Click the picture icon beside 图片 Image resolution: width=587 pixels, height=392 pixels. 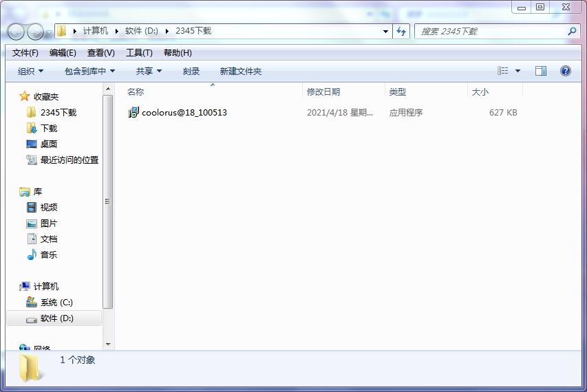point(32,224)
